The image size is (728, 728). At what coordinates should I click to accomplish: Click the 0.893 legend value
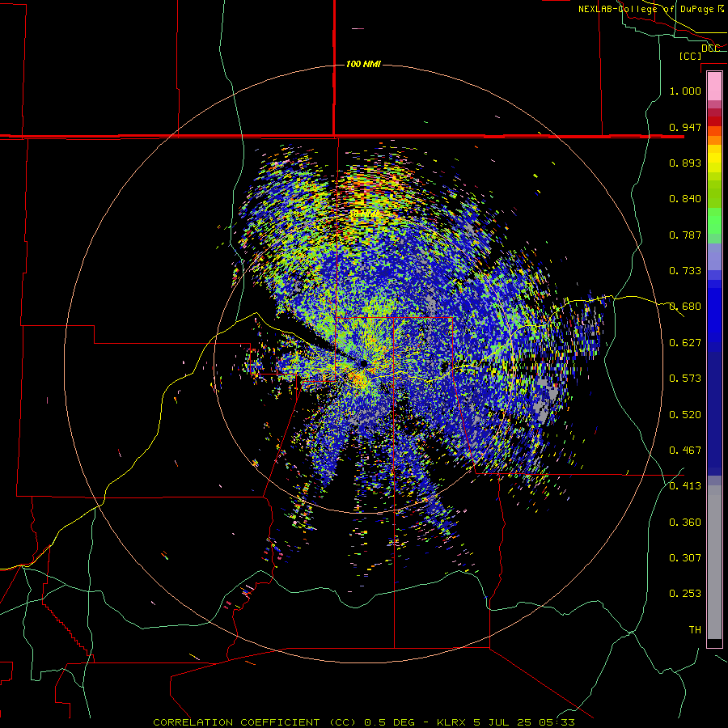click(685, 163)
